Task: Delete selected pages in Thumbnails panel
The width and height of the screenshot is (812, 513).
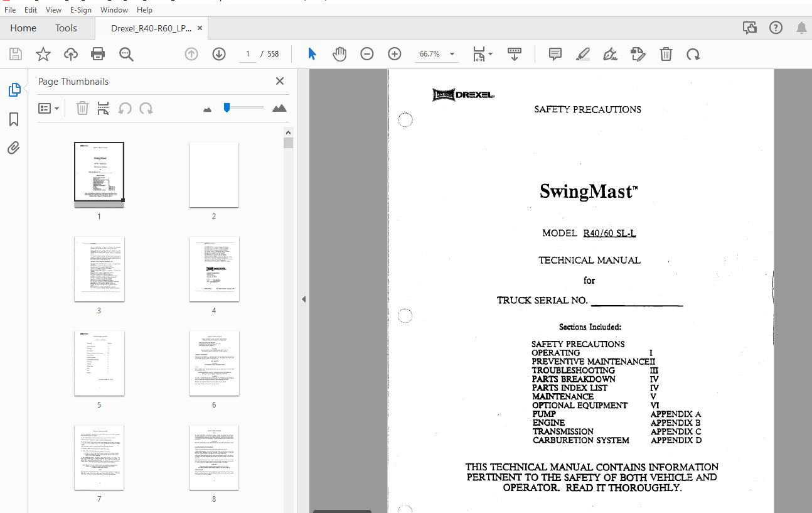Action: tap(82, 108)
